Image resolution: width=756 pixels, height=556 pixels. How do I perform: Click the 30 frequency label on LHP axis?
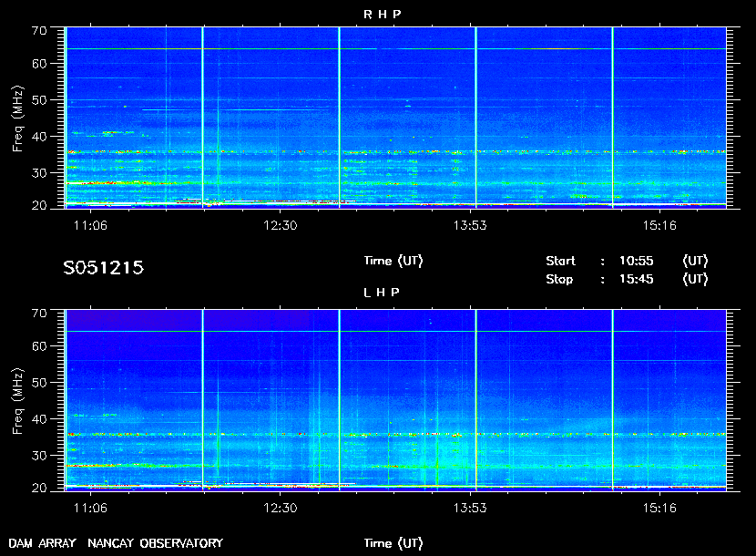pyautogui.click(x=39, y=455)
